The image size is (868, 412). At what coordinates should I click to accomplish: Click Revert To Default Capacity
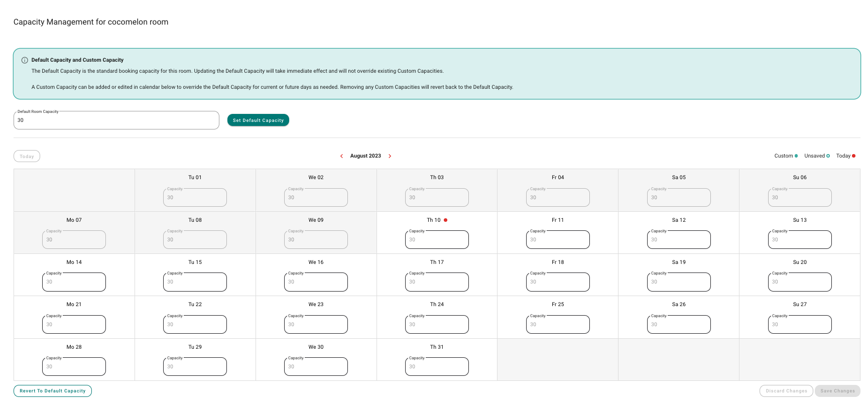53,391
